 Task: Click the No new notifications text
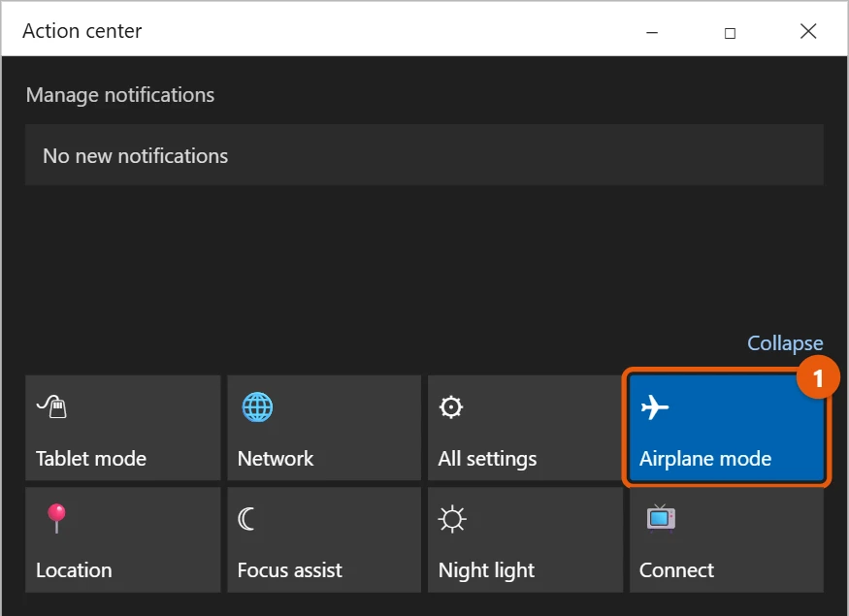[x=136, y=156]
